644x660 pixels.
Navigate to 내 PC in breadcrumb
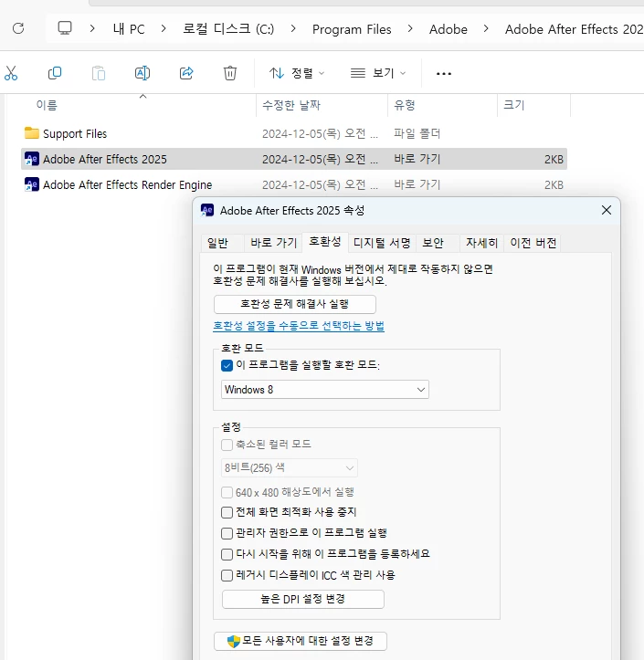click(x=129, y=29)
